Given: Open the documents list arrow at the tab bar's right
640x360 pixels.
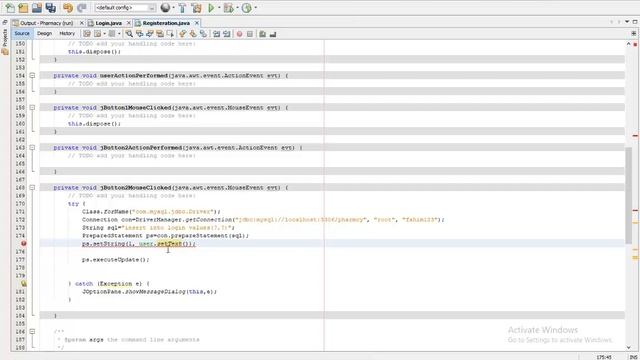Looking at the screenshot, I should (627, 22).
